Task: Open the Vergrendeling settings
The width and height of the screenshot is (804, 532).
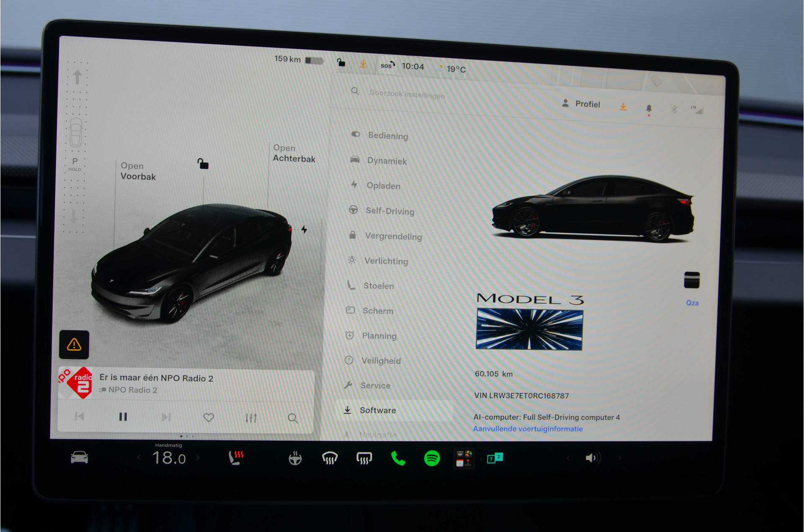Action: point(385,236)
